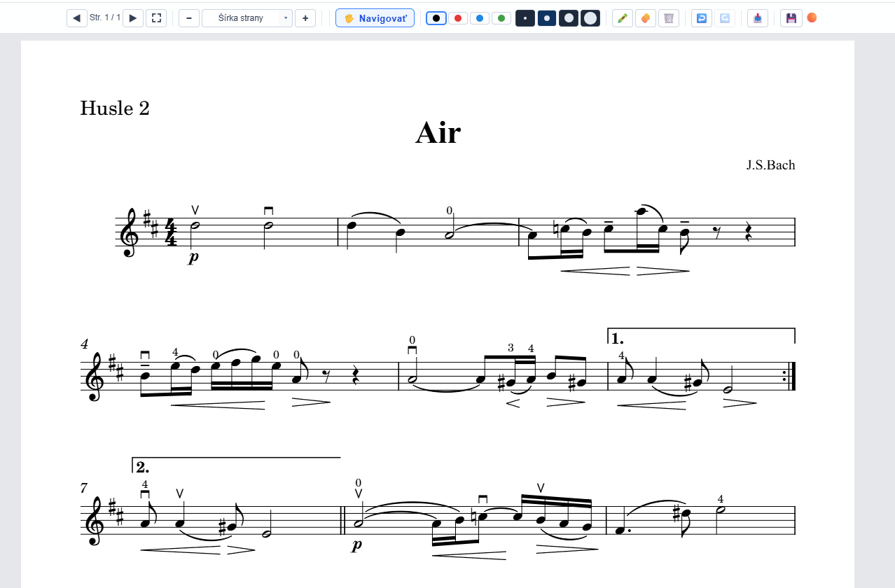Click the page indicator Str. 1 / 1
895x588 pixels.
(x=105, y=18)
